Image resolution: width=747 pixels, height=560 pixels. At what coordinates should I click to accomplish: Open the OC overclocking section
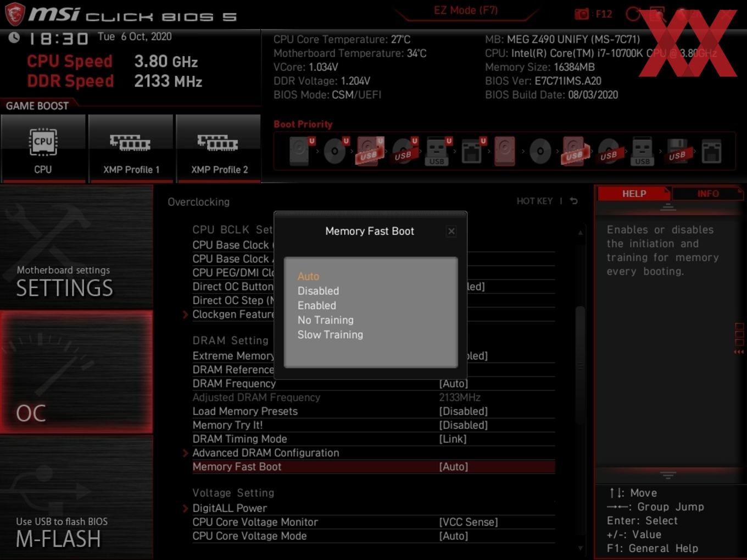point(76,372)
